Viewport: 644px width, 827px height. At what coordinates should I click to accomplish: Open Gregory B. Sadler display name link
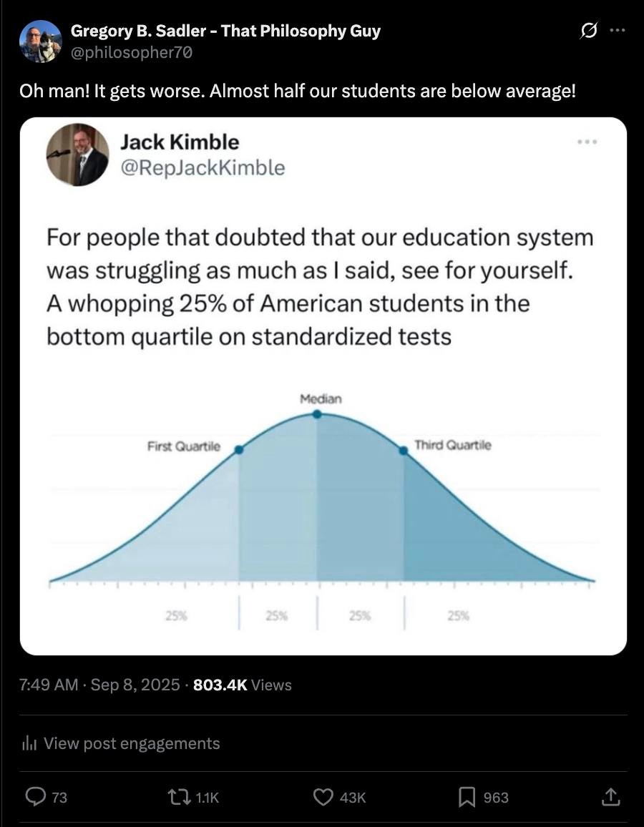coord(225,31)
